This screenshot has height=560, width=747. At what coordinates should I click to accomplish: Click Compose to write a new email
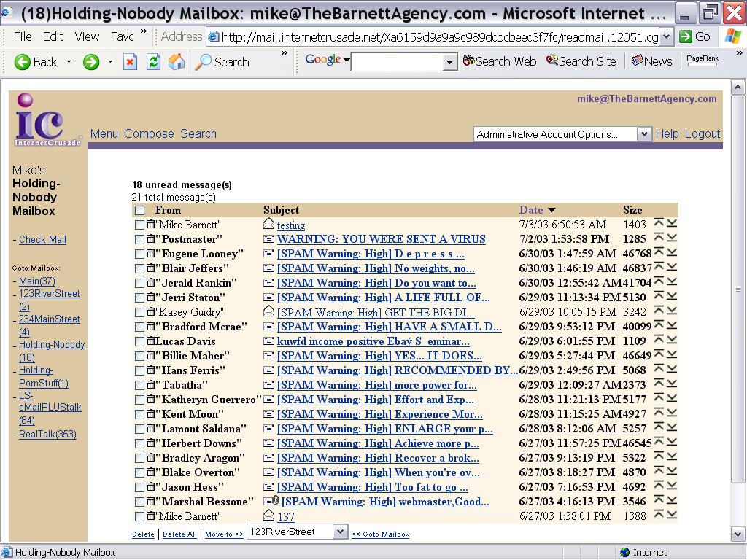(x=149, y=134)
